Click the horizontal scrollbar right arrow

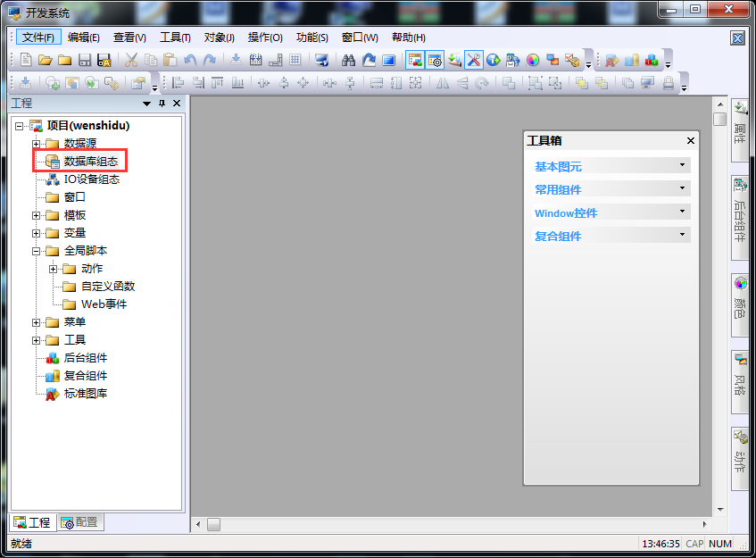pyautogui.click(x=704, y=524)
